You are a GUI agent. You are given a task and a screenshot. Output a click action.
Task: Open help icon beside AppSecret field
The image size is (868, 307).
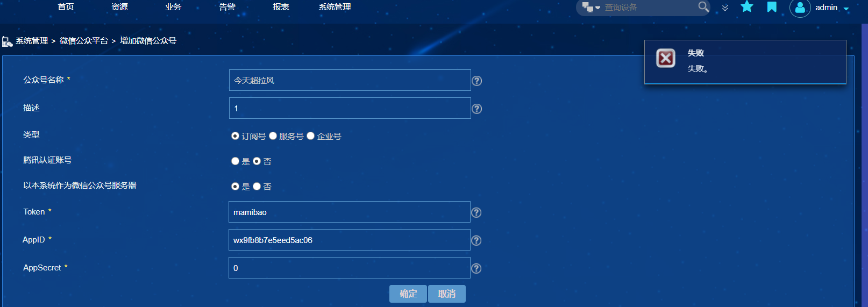click(476, 268)
